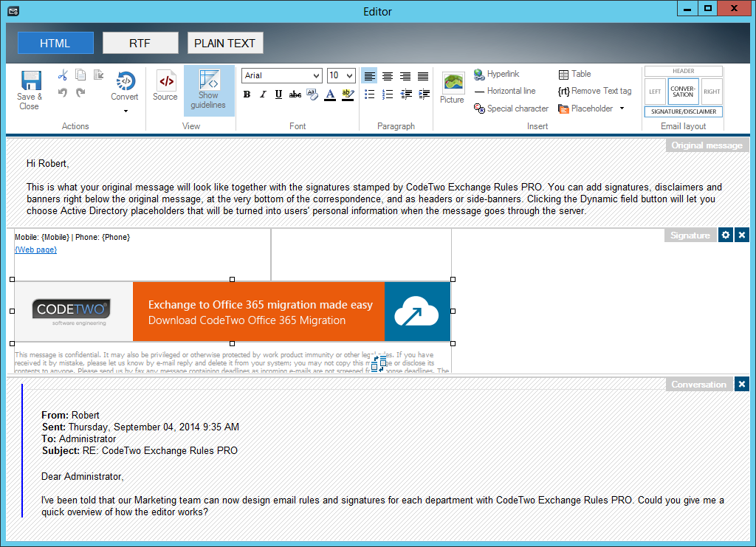
Task: Switch to the RTF tab
Action: [x=140, y=43]
